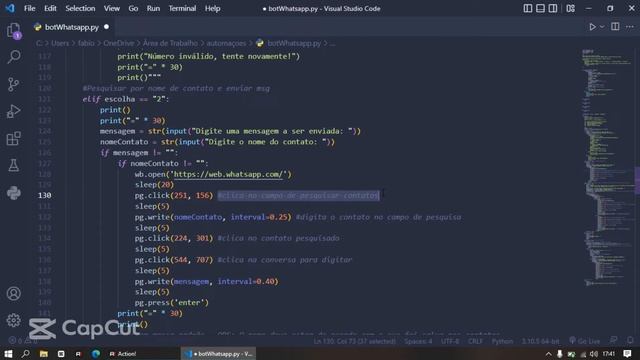Viewport: 640px width, 360px height.
Task: Click the unsaved dot on botWhatsapp.py tab
Action: 107,27
